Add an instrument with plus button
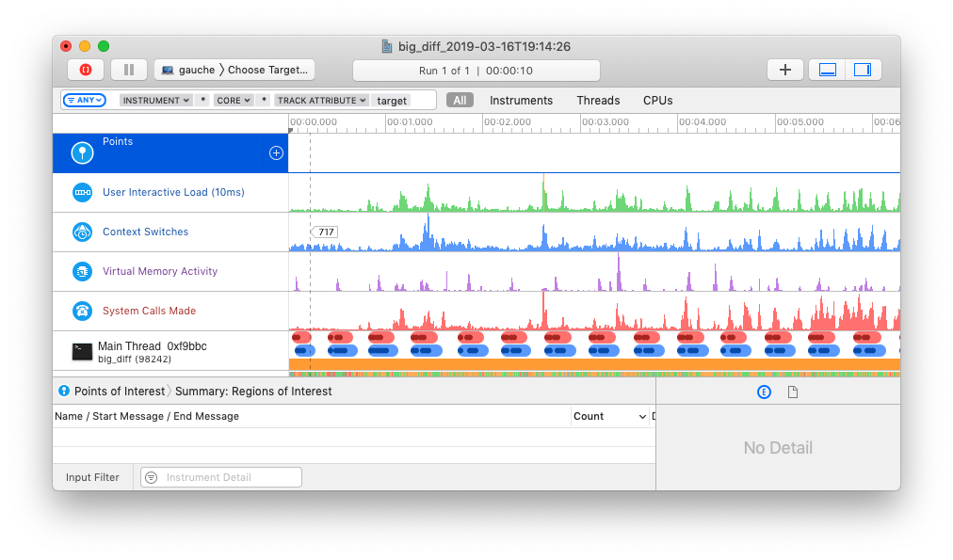The width and height of the screenshot is (953, 560). [785, 70]
